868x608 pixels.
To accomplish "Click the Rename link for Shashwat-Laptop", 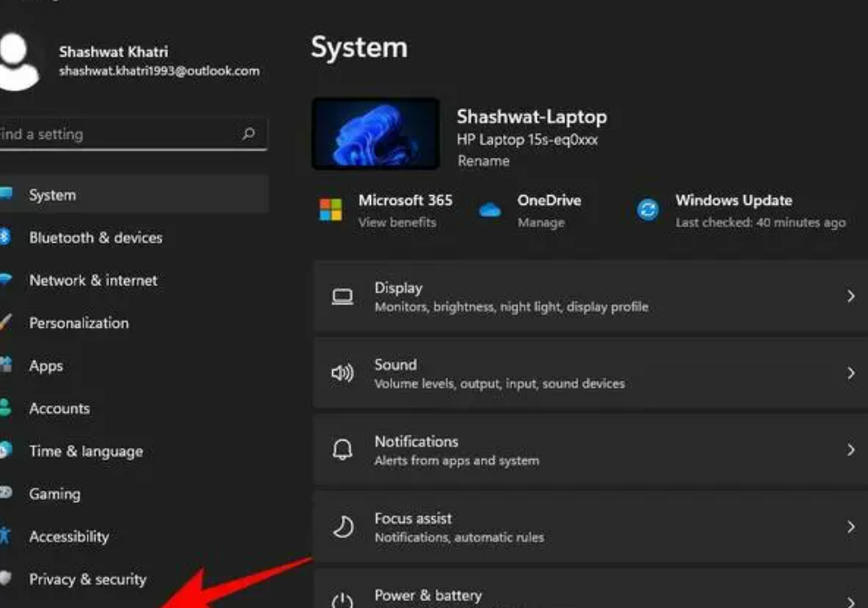I will coord(483,160).
